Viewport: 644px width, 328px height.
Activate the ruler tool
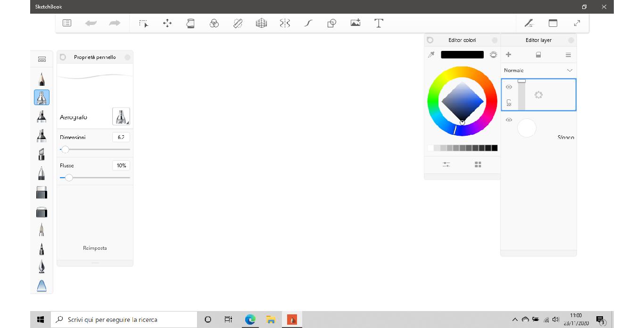click(x=238, y=23)
